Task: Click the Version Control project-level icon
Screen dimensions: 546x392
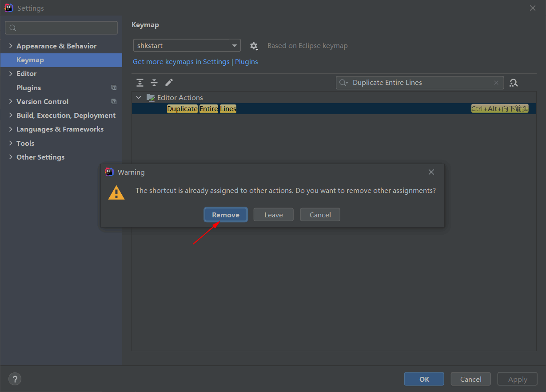Action: 114,102
